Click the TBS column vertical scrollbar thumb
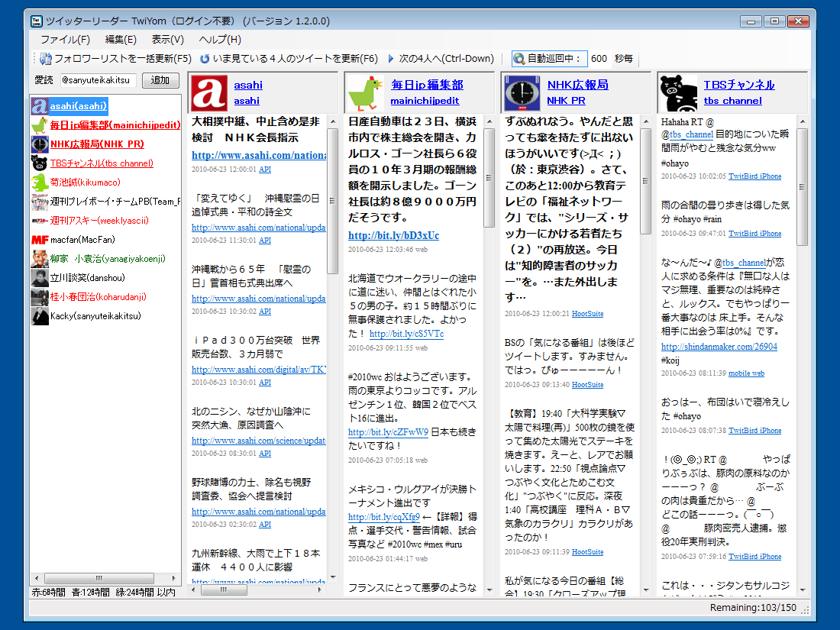 [802, 187]
